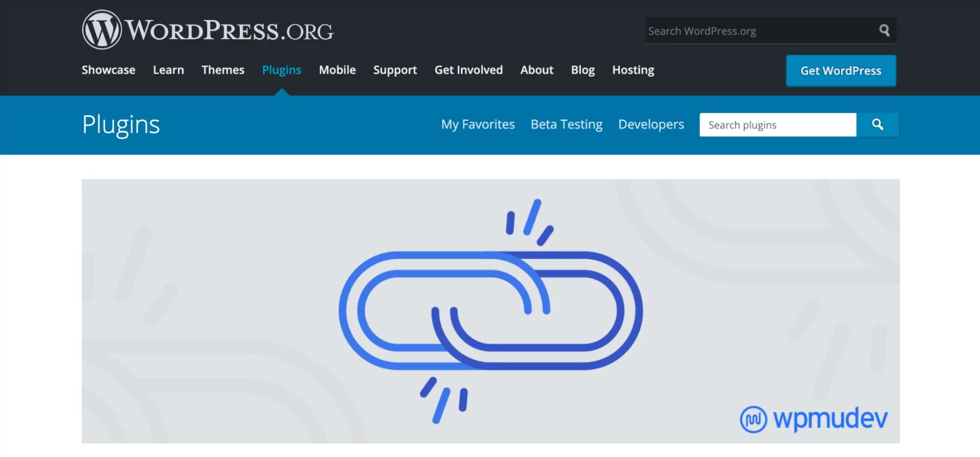Go to the Support section
Screen dimensions: 980x457
(x=395, y=70)
